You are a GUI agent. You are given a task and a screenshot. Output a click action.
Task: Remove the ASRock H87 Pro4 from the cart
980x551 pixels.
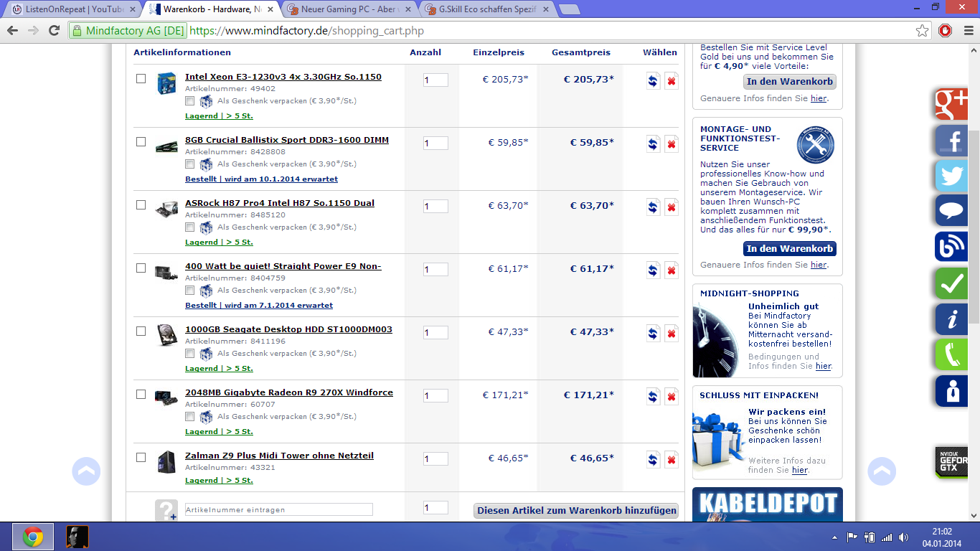(x=672, y=207)
